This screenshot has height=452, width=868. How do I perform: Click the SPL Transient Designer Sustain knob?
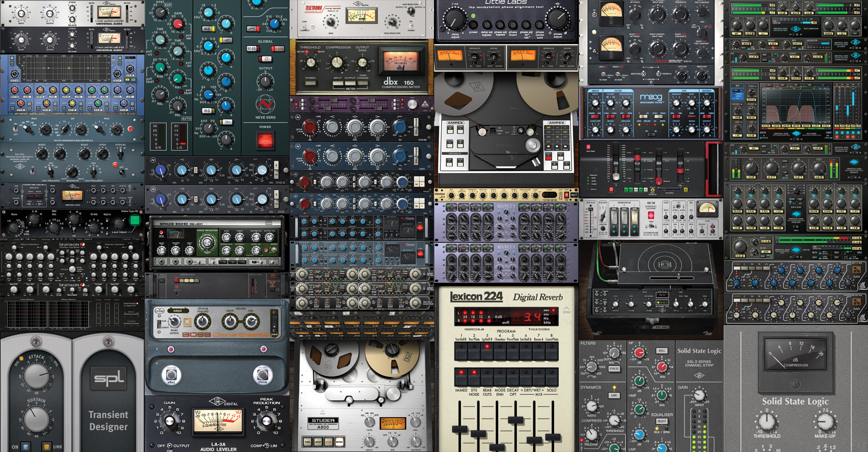coord(36,419)
